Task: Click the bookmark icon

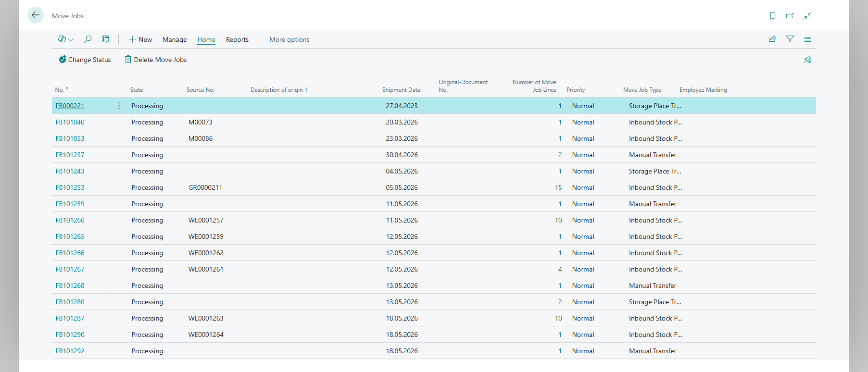Action: coord(773,16)
